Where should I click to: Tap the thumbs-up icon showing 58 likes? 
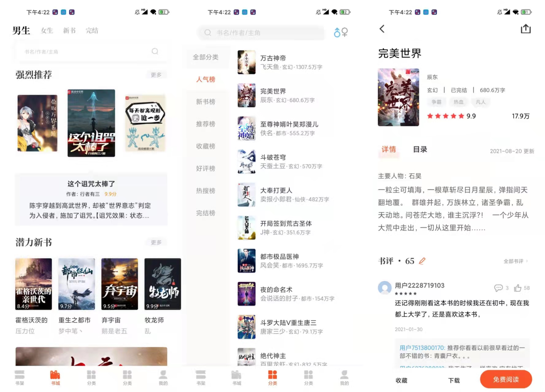pyautogui.click(x=518, y=287)
